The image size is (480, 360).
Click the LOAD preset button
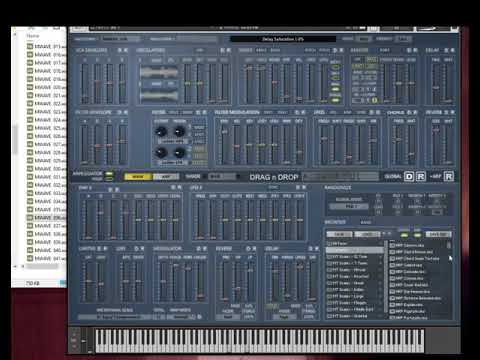click(367, 234)
